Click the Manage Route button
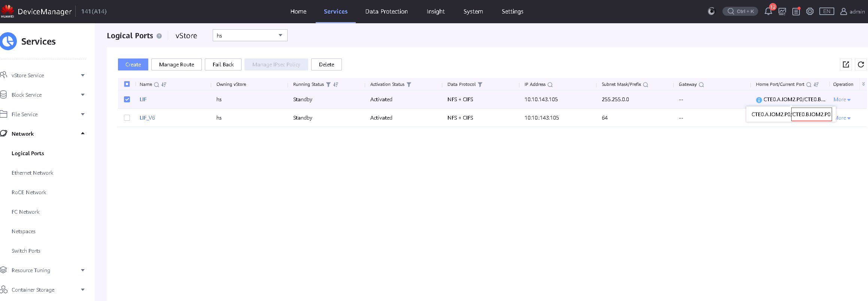Screen dimensions: 868x301 [176, 64]
